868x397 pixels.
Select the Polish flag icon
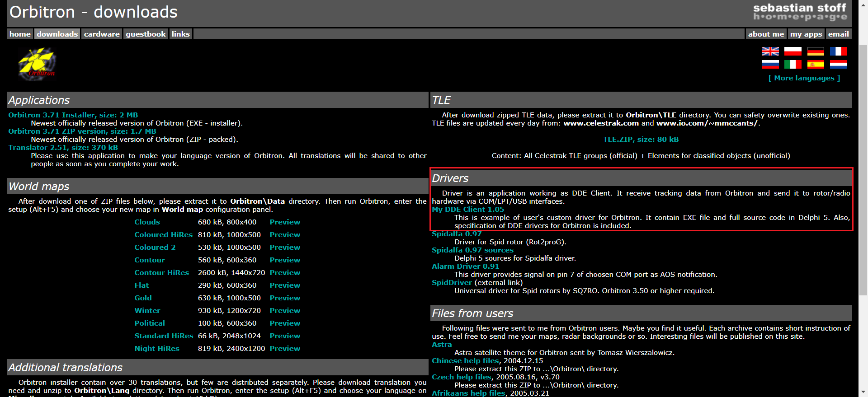click(x=793, y=51)
